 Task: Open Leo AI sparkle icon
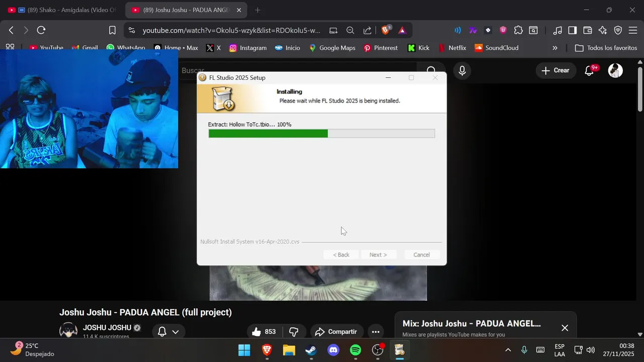pos(603,30)
